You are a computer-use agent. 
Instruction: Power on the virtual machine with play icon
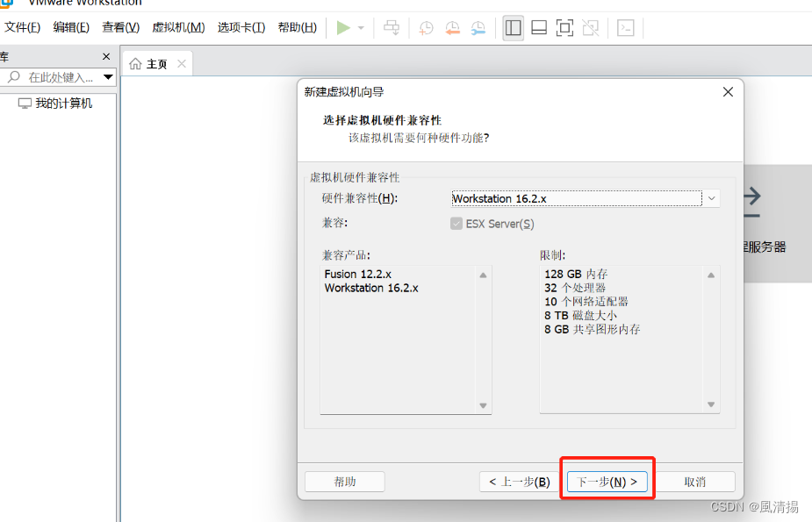coord(343,27)
